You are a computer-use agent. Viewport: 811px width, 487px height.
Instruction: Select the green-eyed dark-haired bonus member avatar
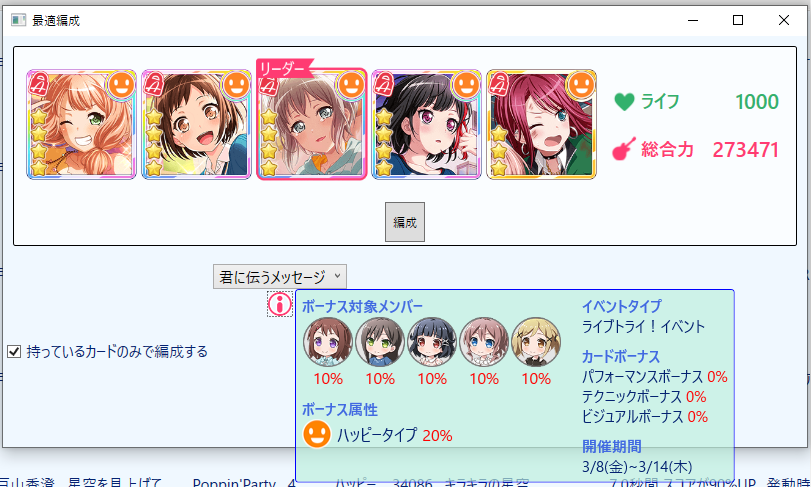coord(380,342)
